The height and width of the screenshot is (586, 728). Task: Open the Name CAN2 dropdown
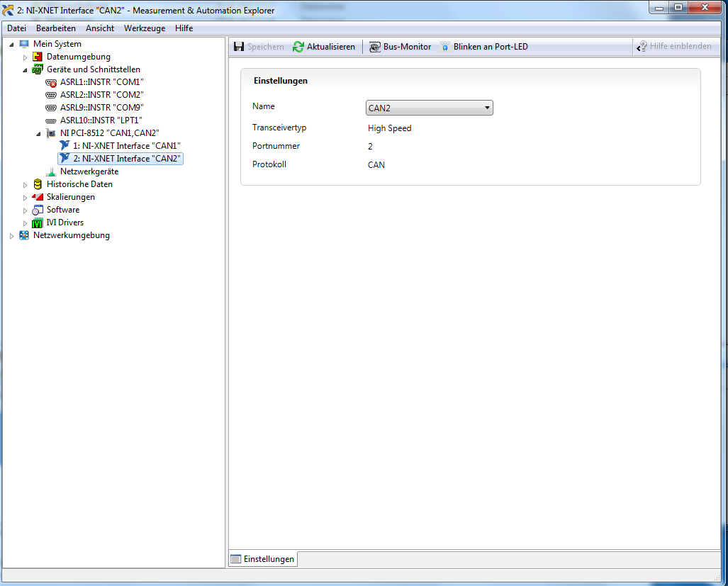pyautogui.click(x=429, y=108)
